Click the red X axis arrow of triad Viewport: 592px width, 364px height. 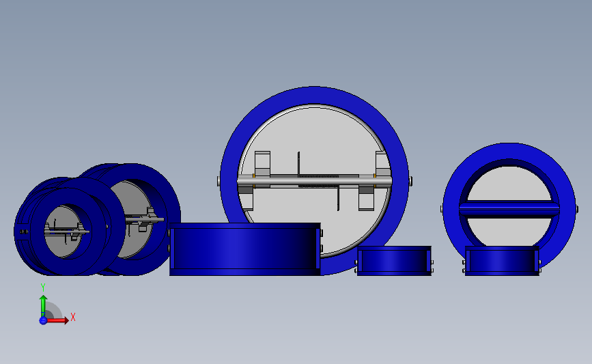57,320
